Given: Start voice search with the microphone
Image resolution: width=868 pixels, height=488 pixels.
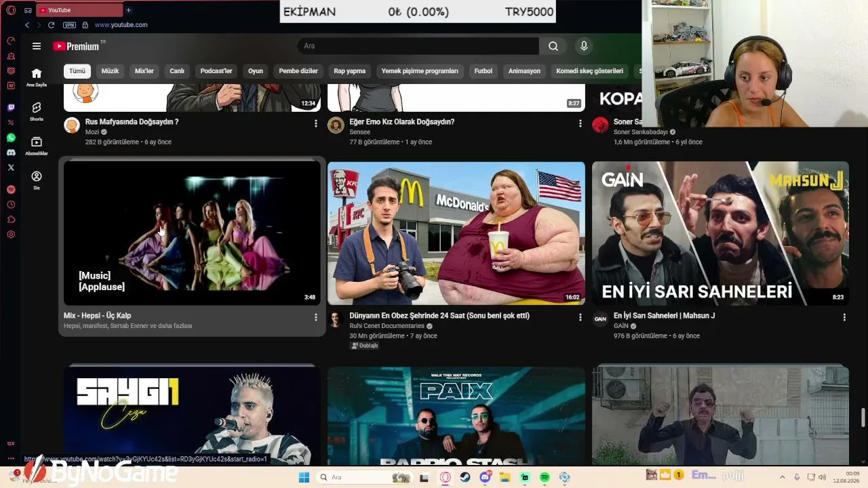Looking at the screenshot, I should [x=584, y=46].
